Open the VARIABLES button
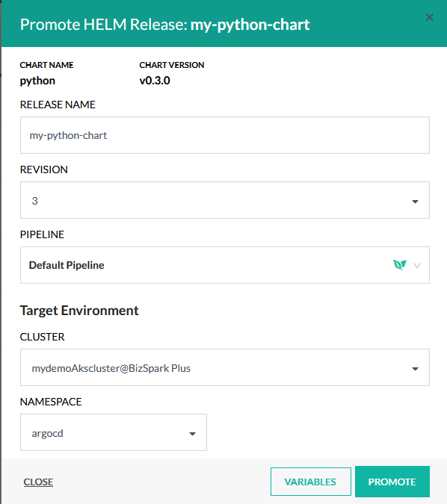Viewport: 447px width, 504px height. coord(310,482)
